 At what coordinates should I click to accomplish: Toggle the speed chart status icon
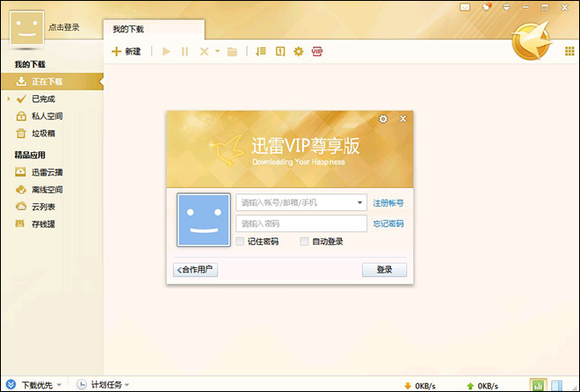point(538,385)
